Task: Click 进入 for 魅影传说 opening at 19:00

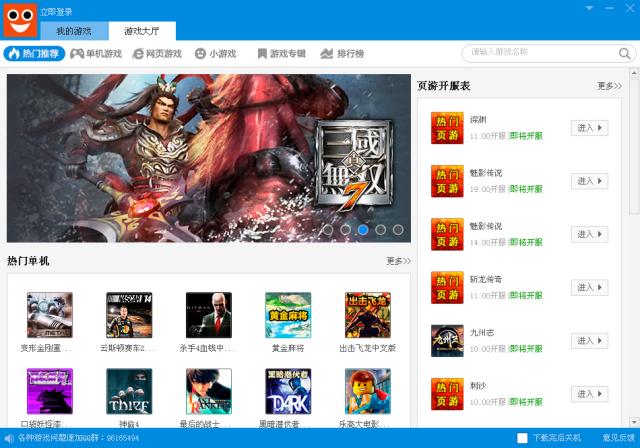Action: point(590,181)
